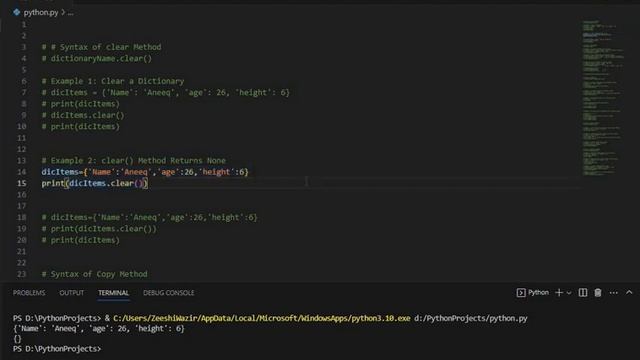640x360 pixels.
Task: Click the Python terminal label
Action: [x=538, y=292]
